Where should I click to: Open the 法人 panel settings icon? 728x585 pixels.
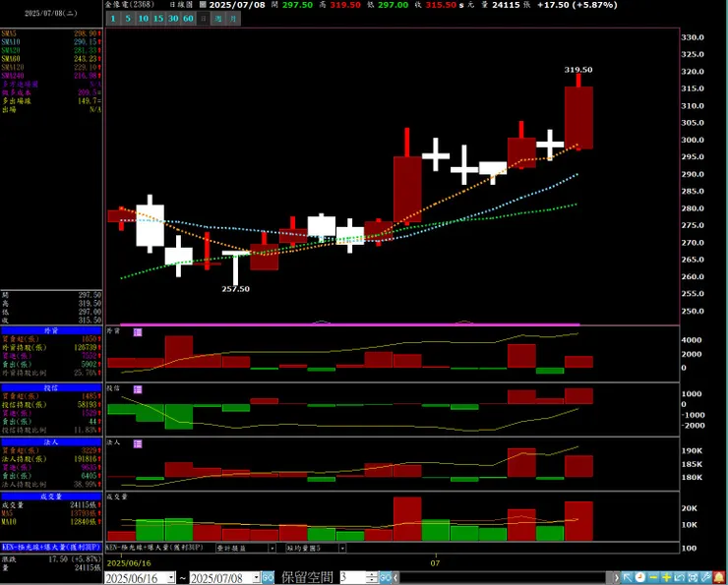coord(138,444)
